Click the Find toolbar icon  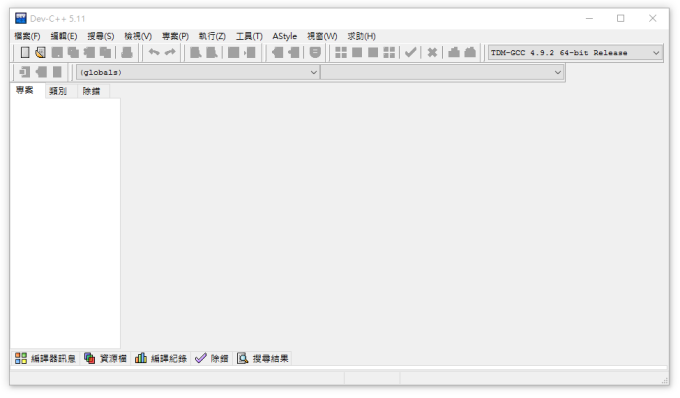(196, 53)
